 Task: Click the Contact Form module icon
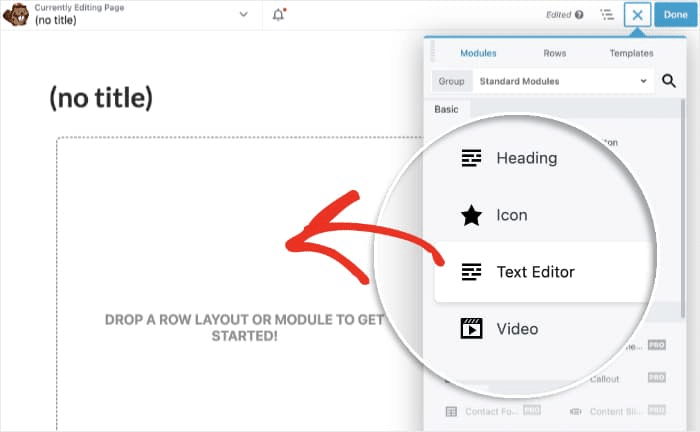(x=452, y=411)
